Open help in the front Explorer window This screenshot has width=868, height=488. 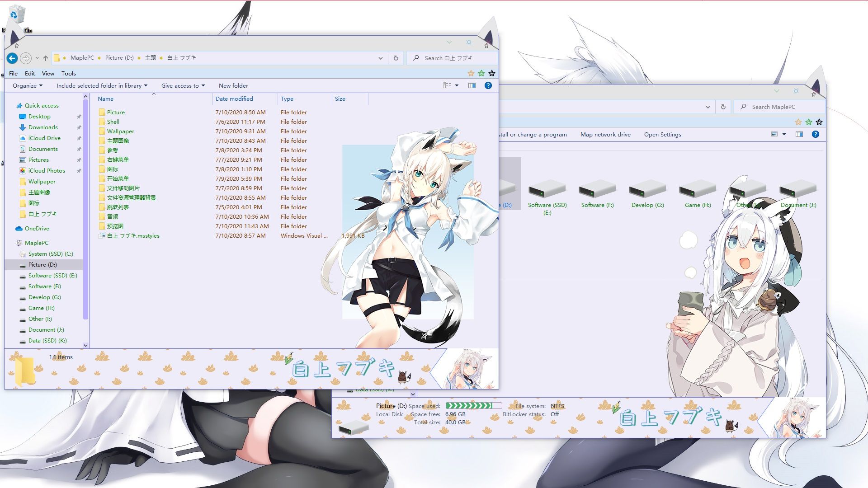click(488, 85)
